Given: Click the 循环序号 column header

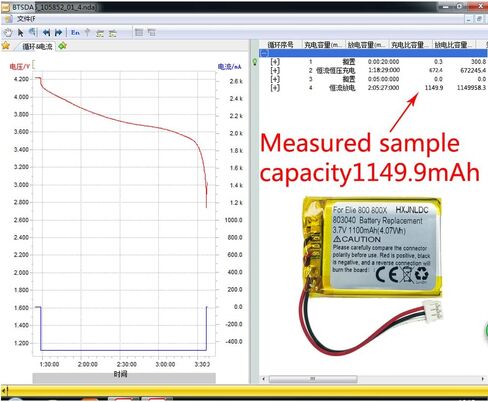Looking at the screenshot, I should click(280, 45).
